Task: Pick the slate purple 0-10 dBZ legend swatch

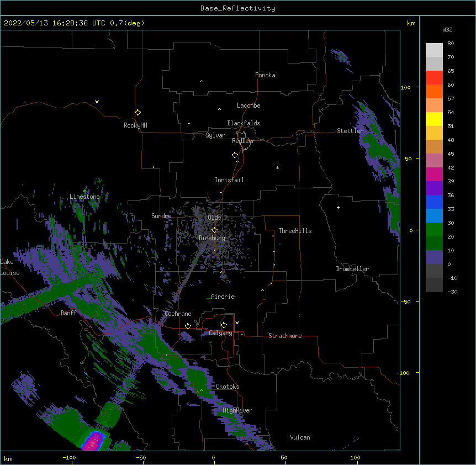Action: (434, 257)
